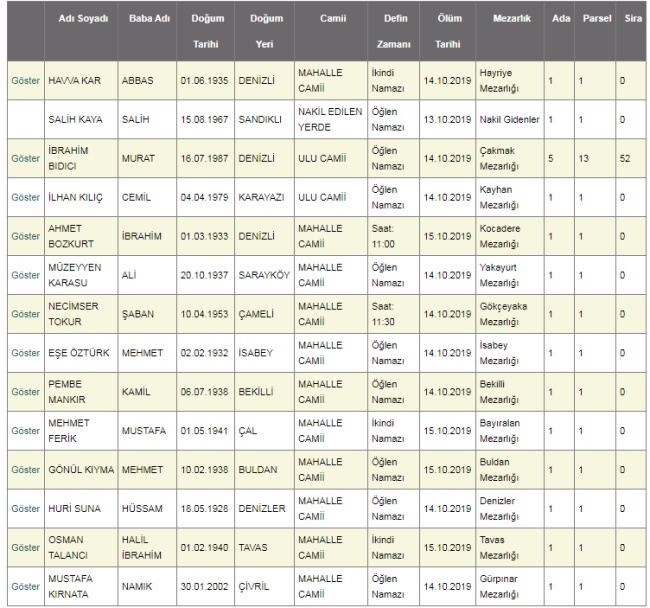
Task: Click Göster next to Huri Suna
Action: tap(25, 509)
